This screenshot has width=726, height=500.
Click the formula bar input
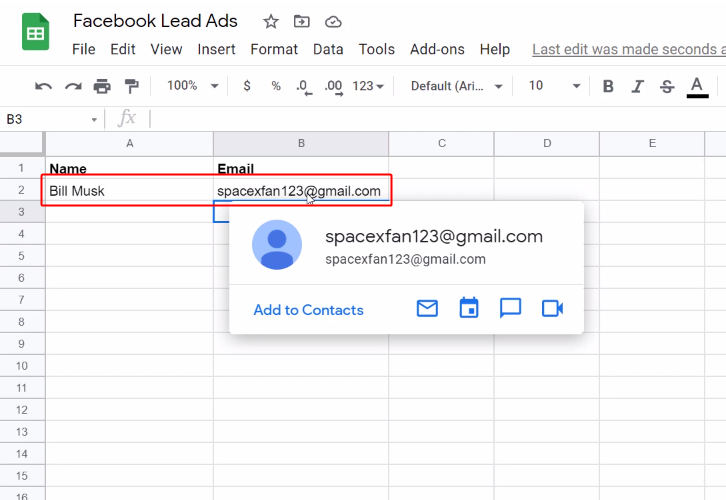(438, 119)
